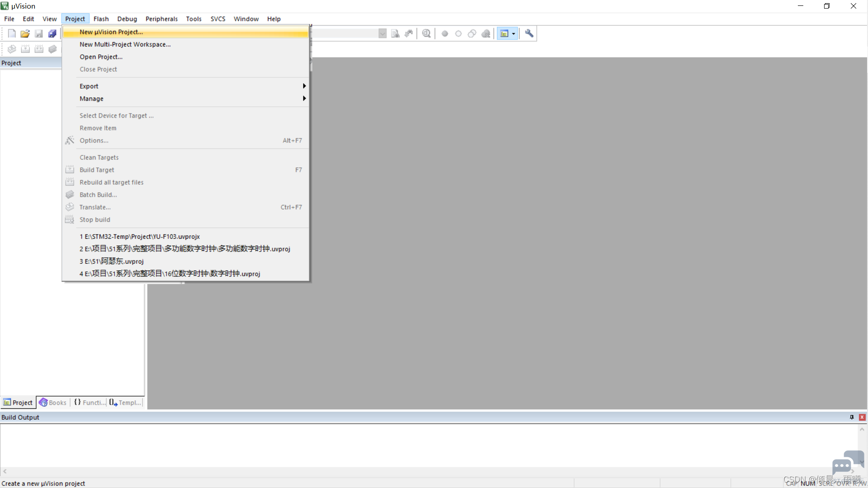Click Select Device for Target ... entry
The image size is (868, 488).
click(186, 116)
